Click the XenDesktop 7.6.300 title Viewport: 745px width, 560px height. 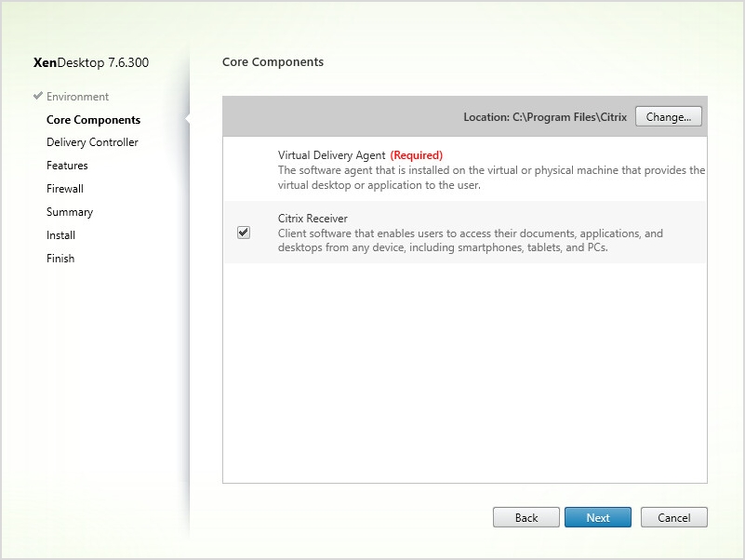[x=91, y=62]
